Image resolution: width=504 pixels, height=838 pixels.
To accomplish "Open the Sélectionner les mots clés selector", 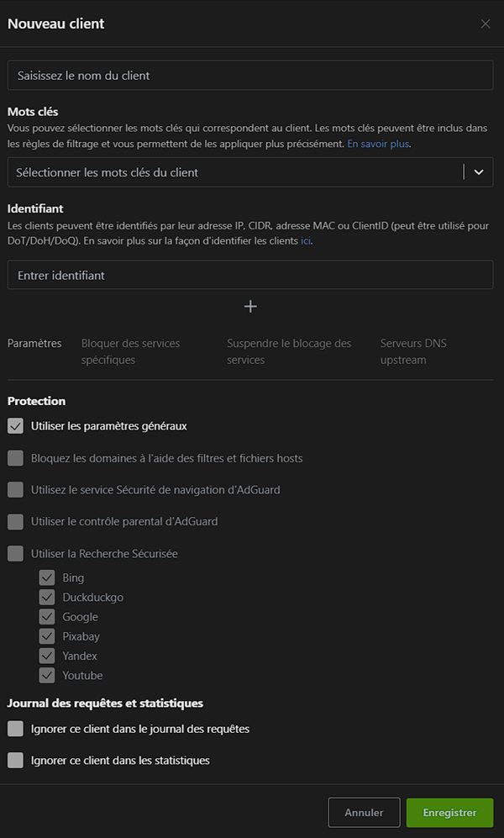I will click(x=250, y=172).
